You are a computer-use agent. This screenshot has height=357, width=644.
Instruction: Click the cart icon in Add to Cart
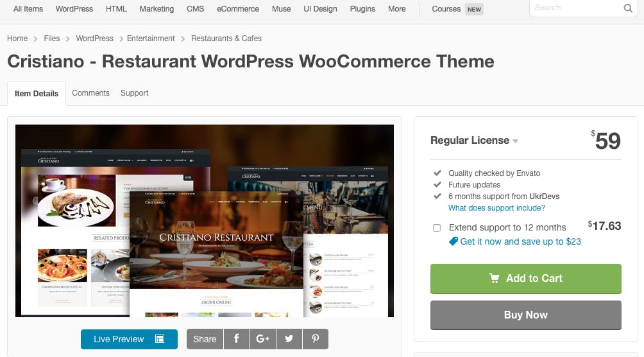click(495, 279)
